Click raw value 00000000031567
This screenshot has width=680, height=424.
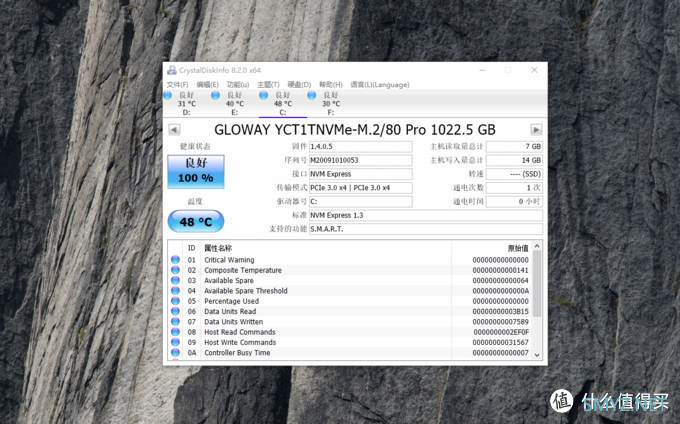pyautogui.click(x=500, y=342)
